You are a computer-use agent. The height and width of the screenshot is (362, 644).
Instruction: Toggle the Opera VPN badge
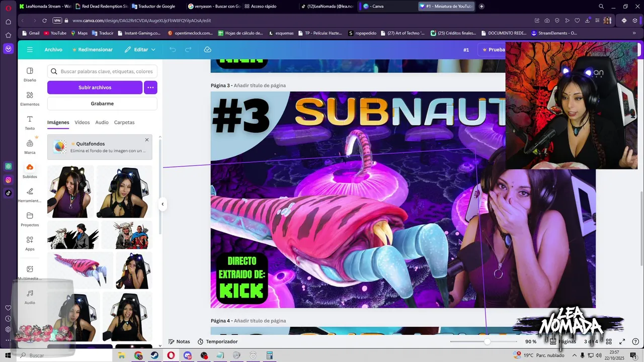tap(57, 21)
